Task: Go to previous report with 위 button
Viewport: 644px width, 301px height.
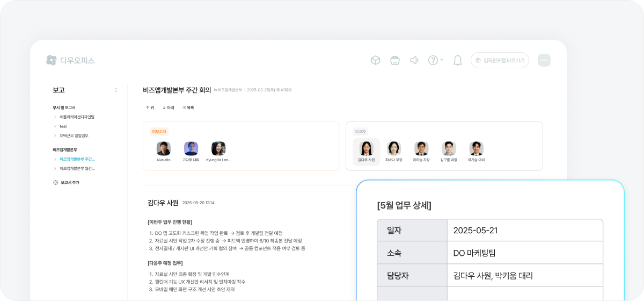Action: [150, 107]
